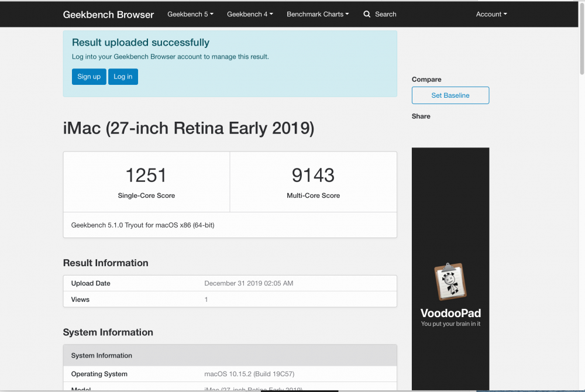Image resolution: width=585 pixels, height=392 pixels.
Task: Click the Single-Core Score label
Action: (x=146, y=195)
